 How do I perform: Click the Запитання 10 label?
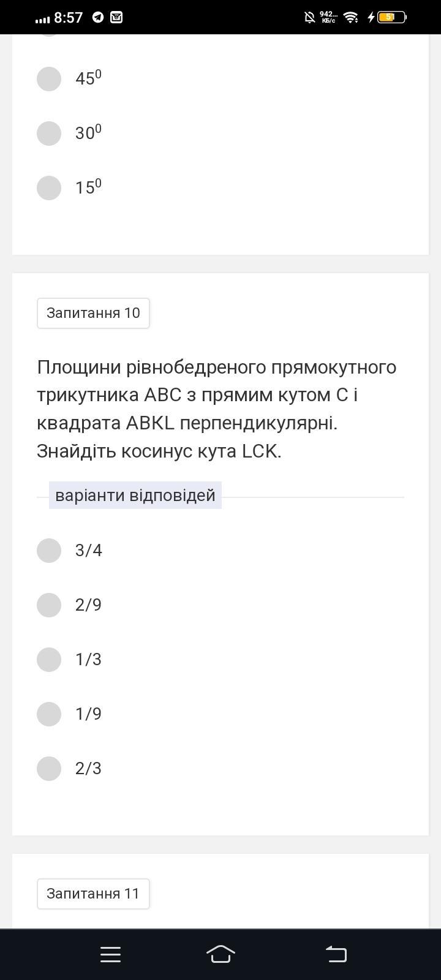click(x=93, y=313)
